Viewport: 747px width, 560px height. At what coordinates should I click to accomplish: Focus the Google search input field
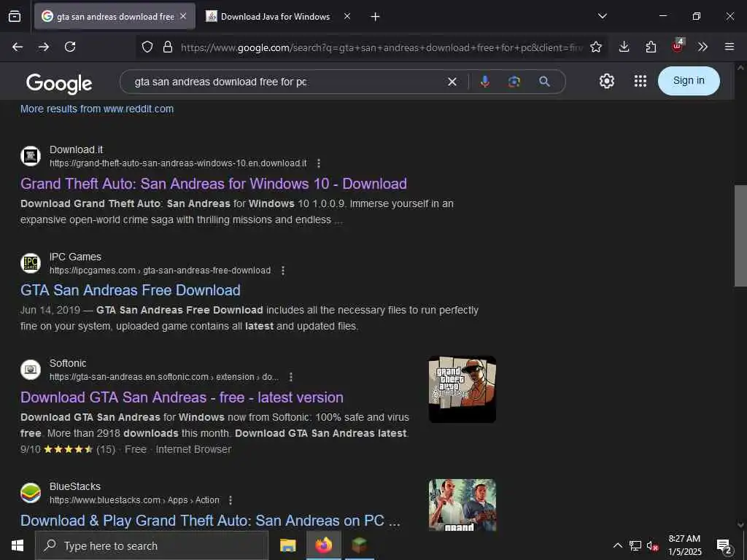click(286, 82)
